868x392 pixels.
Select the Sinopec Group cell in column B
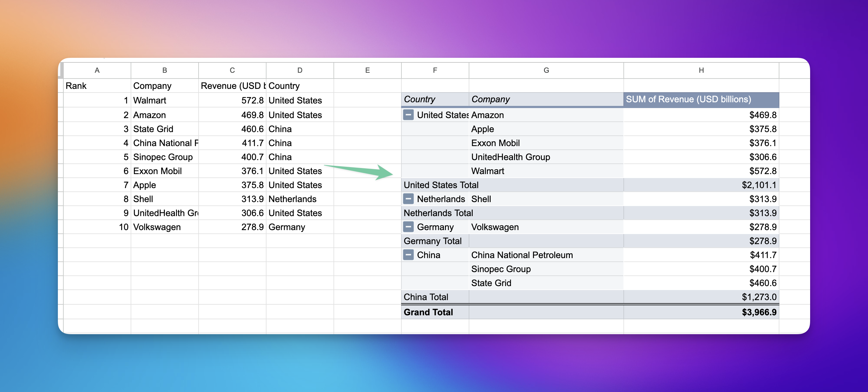click(165, 157)
